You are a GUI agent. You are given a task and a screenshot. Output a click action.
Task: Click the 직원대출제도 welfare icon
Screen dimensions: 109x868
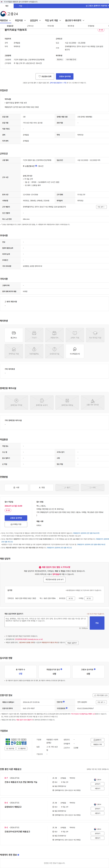tap(34, 351)
